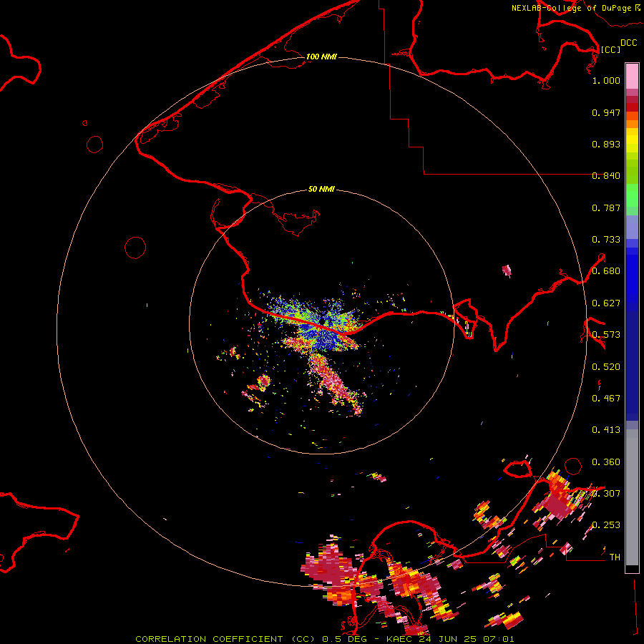Viewport: 644px width, 644px height.
Task: Click the pink echo band south of radar
Action: 335,384
